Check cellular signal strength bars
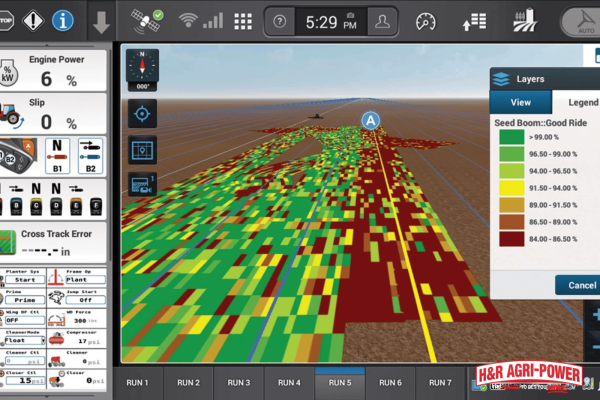Image resolution: width=600 pixels, height=400 pixels. coord(213,21)
